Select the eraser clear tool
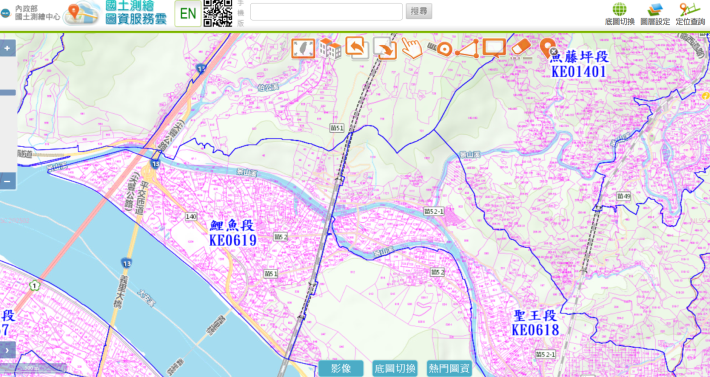Image resolution: width=710 pixels, height=377 pixels. coord(521,48)
